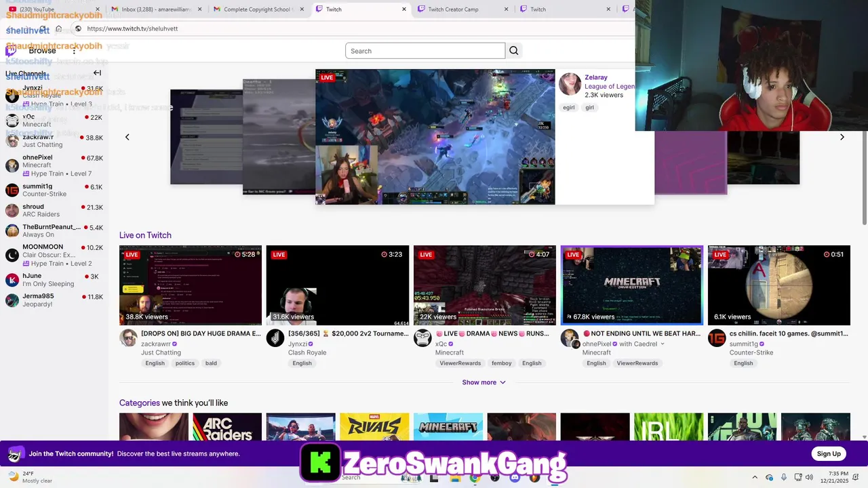Click the 'femboy' tag under xQc stream

click(x=502, y=363)
